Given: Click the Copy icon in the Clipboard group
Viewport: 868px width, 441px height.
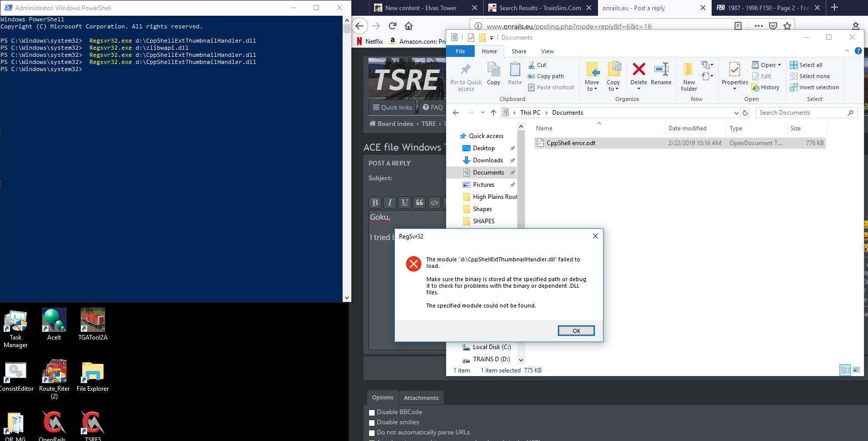Looking at the screenshot, I should tap(493, 74).
